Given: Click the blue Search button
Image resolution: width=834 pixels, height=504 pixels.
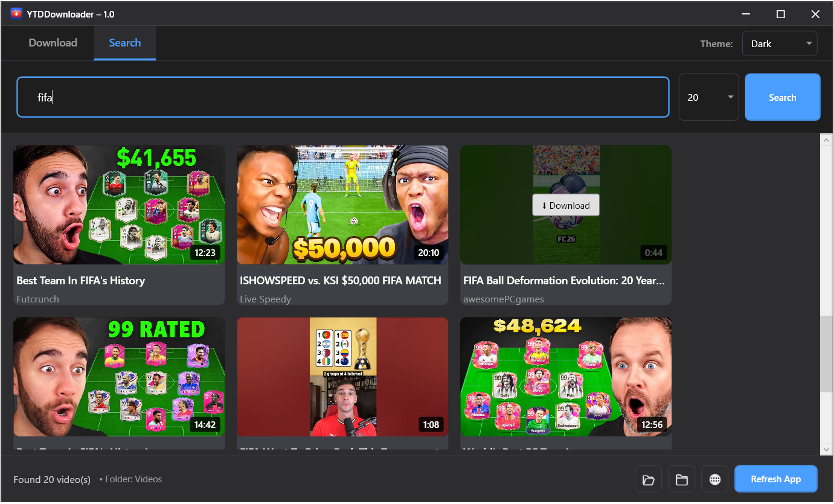Looking at the screenshot, I should point(783,97).
